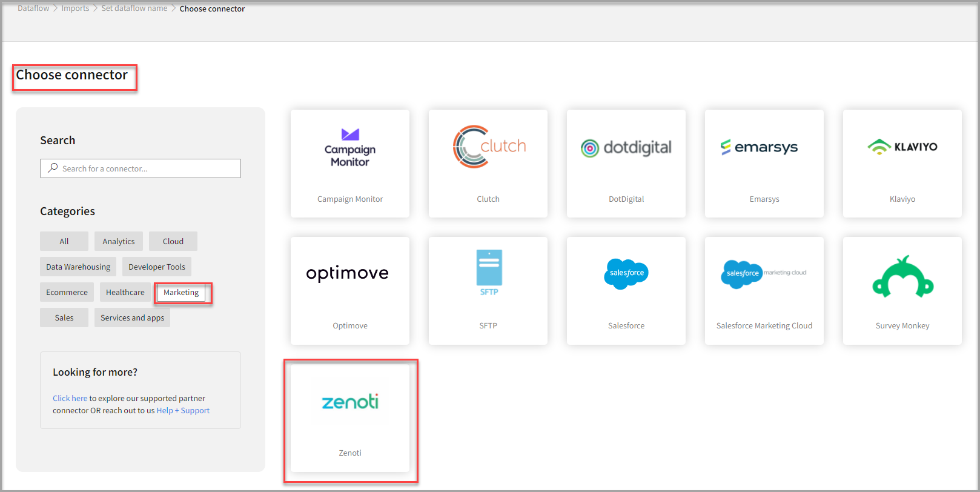This screenshot has width=980, height=492.
Task: Select the Campaign Monitor connector logo
Action: tap(350, 147)
